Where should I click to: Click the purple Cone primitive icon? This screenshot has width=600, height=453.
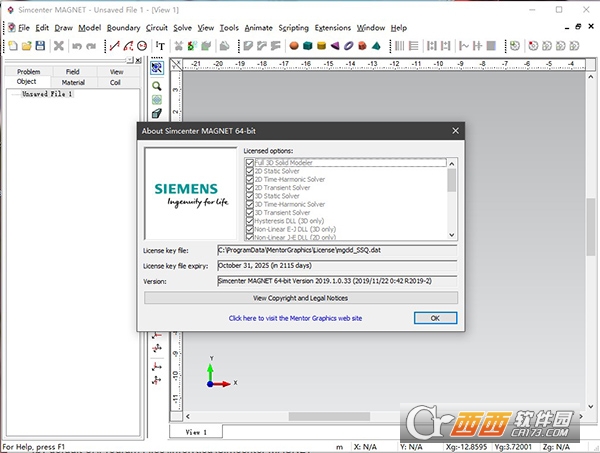335,46
